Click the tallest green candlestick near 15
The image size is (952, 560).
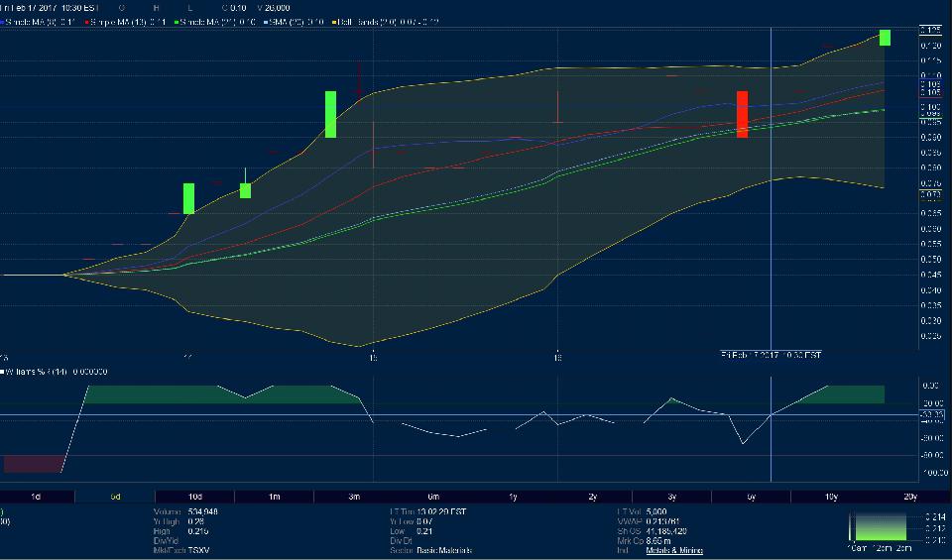(331, 114)
